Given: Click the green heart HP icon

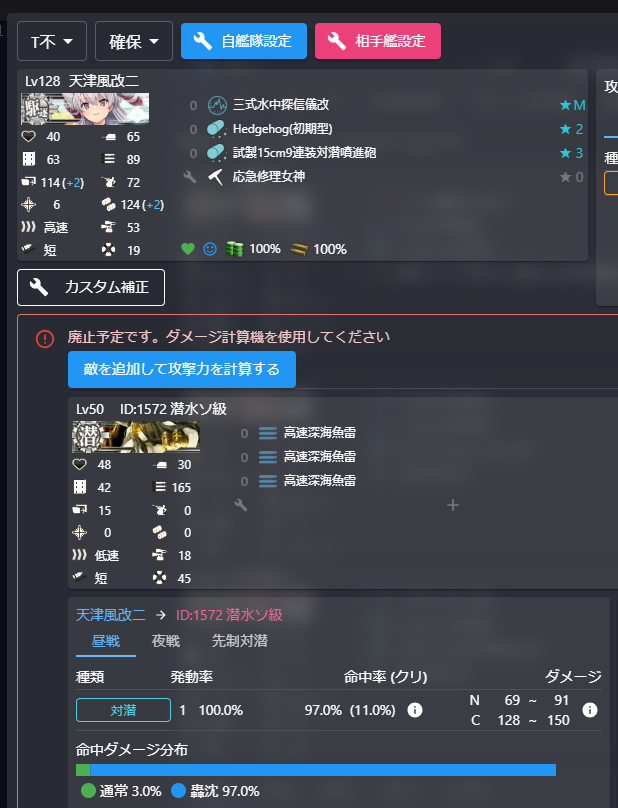Looking at the screenshot, I should pyautogui.click(x=188, y=249).
